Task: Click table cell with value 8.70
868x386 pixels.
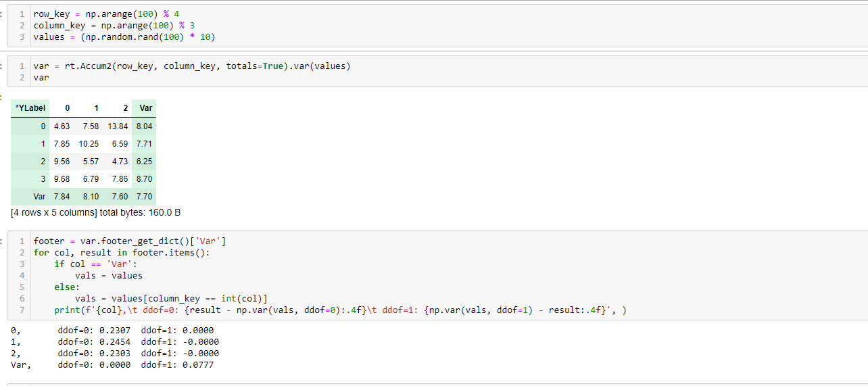Action: [x=144, y=179]
